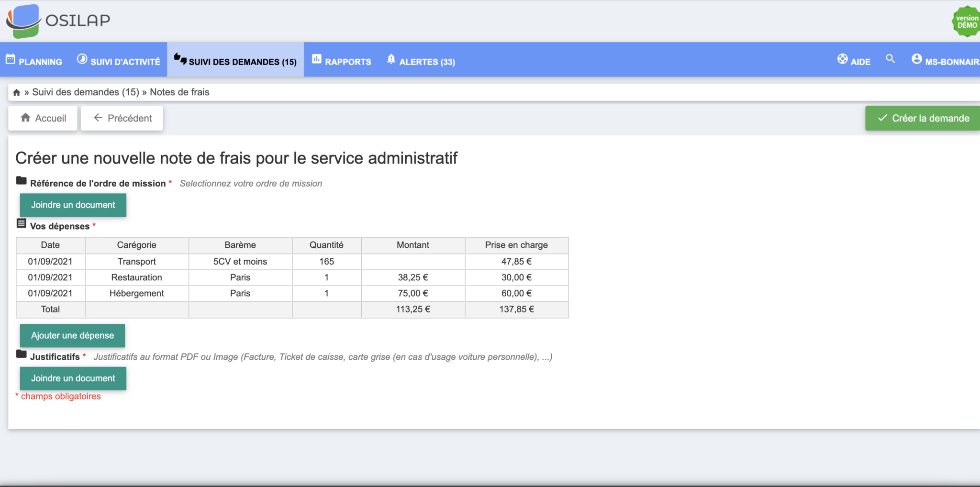
Task: Click the 'Paris' barème in the Restauration row
Action: point(240,277)
